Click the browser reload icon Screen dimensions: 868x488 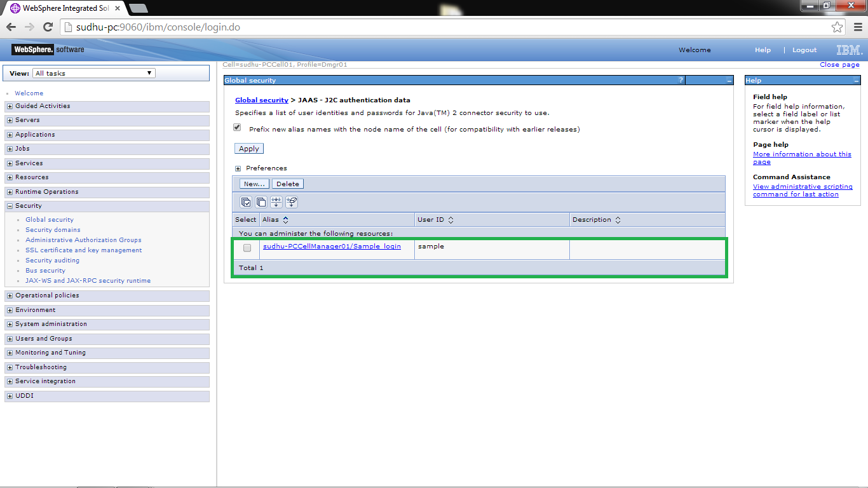pyautogui.click(x=48, y=27)
